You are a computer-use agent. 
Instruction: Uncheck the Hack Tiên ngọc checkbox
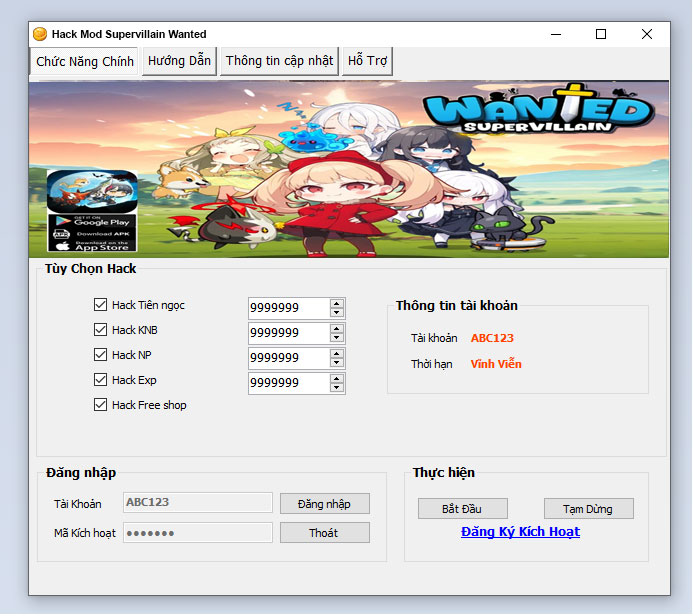tap(100, 304)
